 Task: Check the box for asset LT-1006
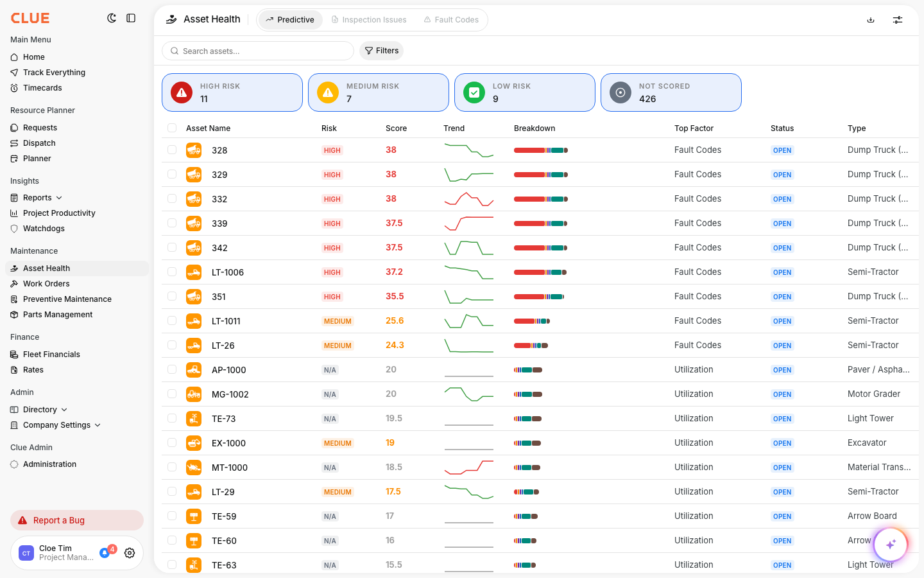172,272
